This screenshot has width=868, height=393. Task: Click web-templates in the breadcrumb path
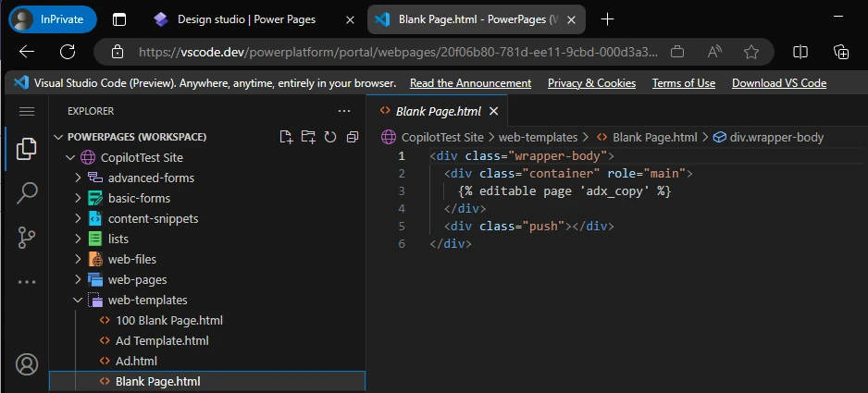pyautogui.click(x=538, y=137)
